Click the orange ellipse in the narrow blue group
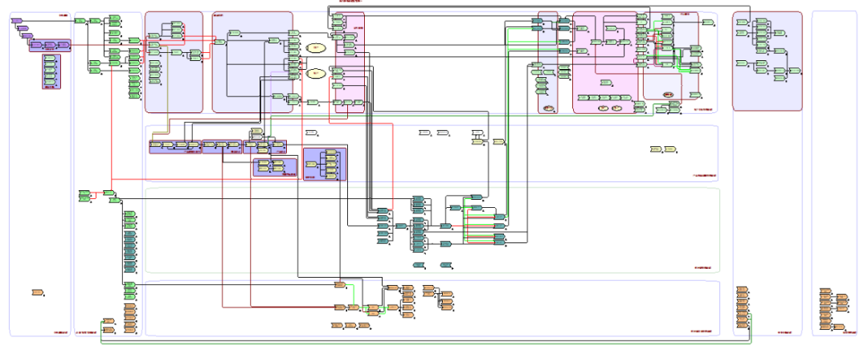868x346 pixels. click(547, 107)
